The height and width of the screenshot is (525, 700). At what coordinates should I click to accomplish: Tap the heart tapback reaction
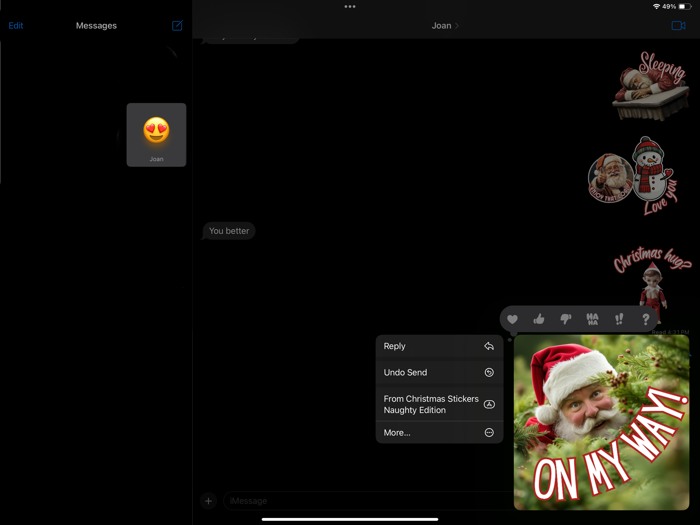point(512,319)
